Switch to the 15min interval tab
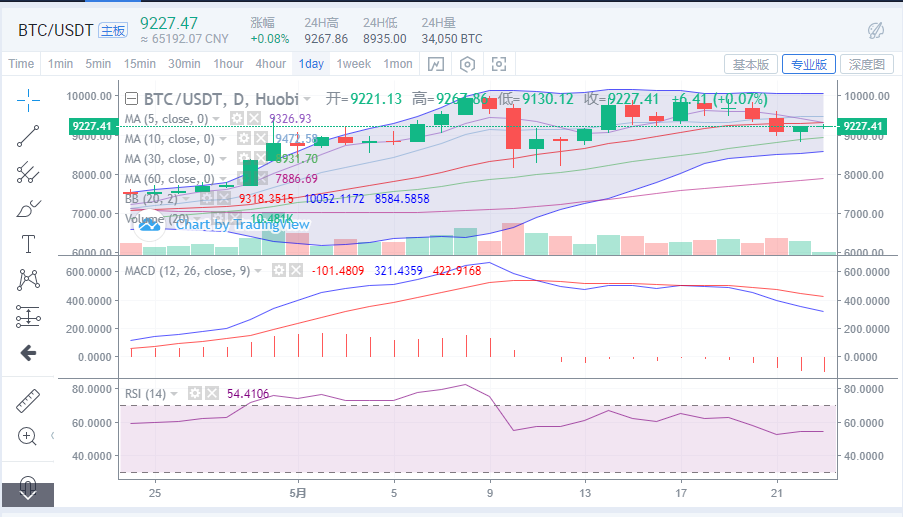Image resolution: width=903 pixels, height=517 pixels. (140, 64)
